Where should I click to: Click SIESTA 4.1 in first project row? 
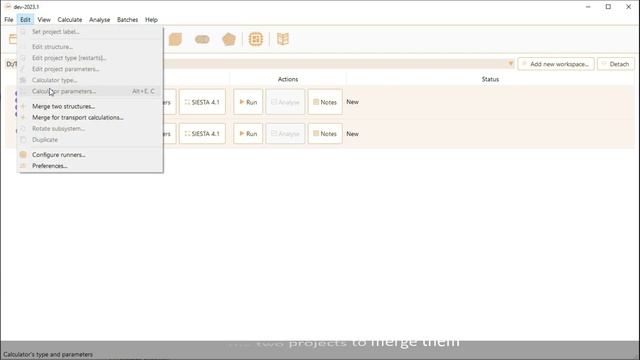[x=202, y=102]
